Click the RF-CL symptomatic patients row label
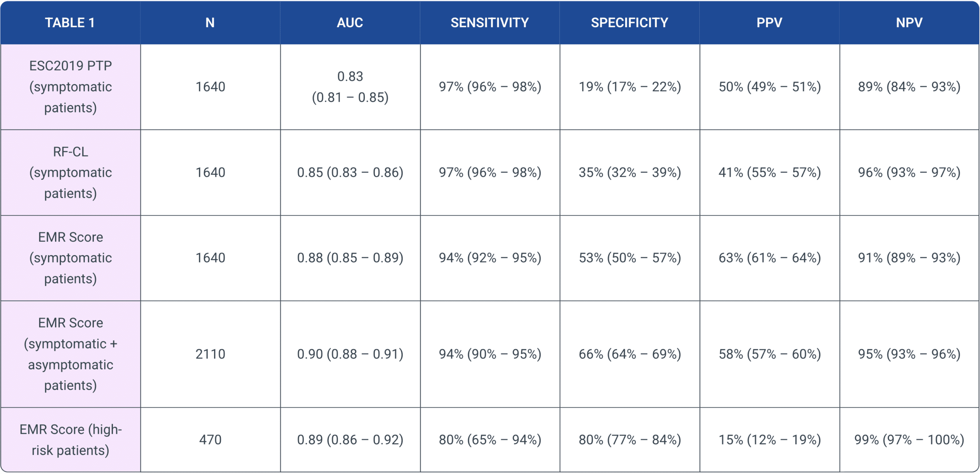This screenshot has width=980, height=474. click(x=70, y=173)
